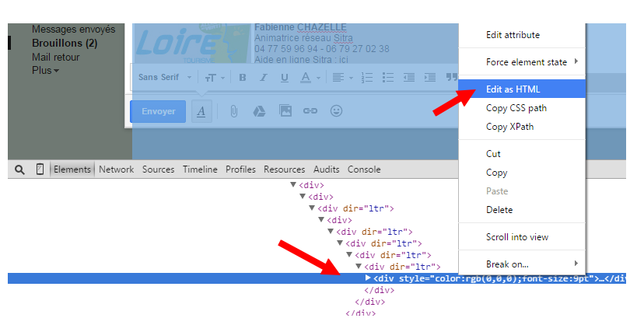Toggle the device mode phone icon
This screenshot has height=318, width=644.
pyautogui.click(x=40, y=169)
